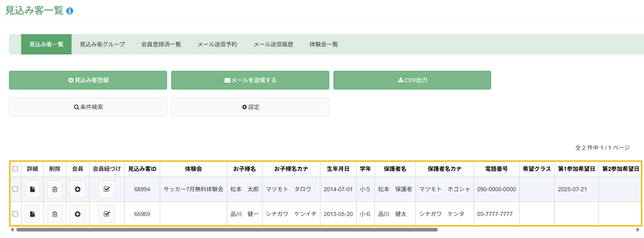
Task: Open the 体験会一覧 tab
Action: coord(324,44)
